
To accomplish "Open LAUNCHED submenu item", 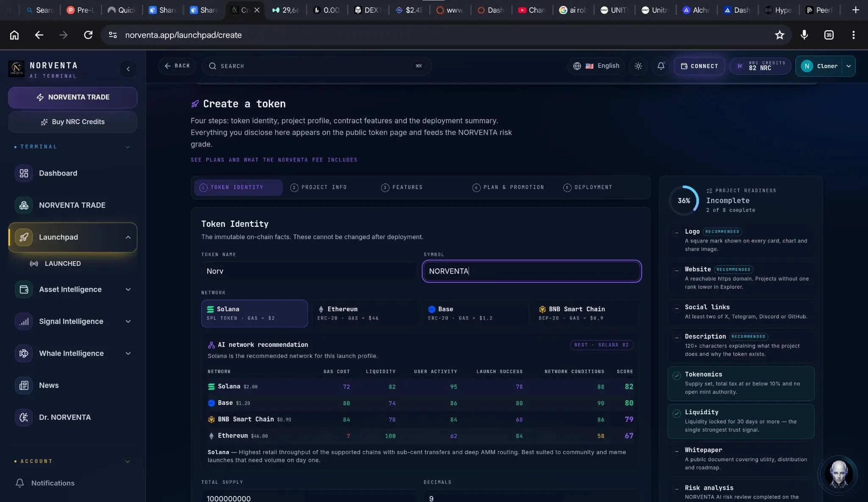I will point(62,264).
